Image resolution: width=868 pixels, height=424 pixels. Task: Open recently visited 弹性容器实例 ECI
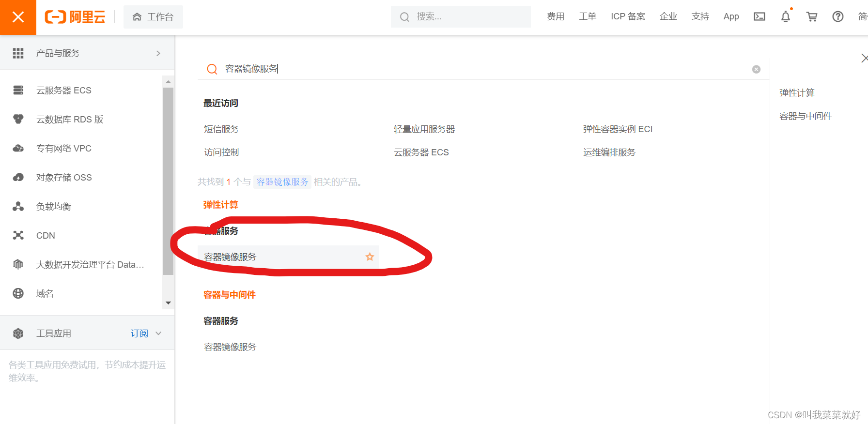[x=618, y=129]
